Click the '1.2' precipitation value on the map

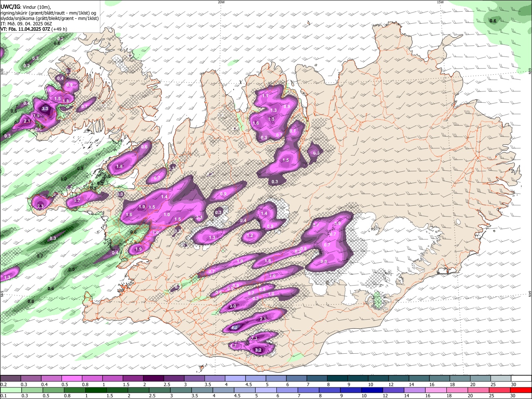point(250,235)
